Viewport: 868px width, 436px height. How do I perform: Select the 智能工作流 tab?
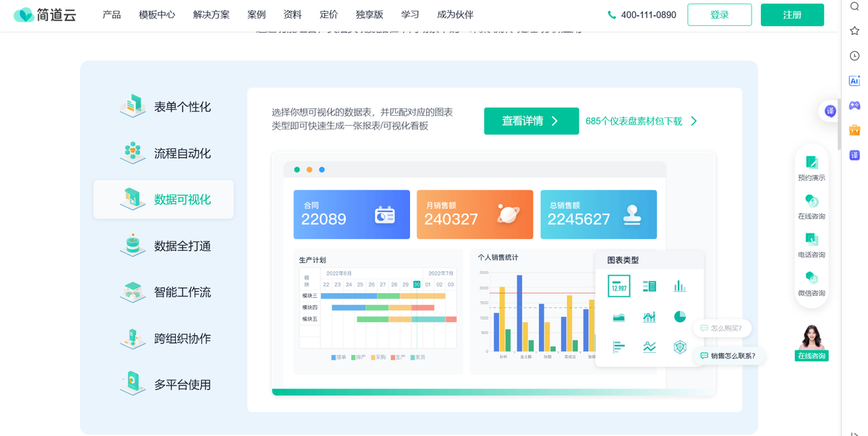pyautogui.click(x=164, y=292)
